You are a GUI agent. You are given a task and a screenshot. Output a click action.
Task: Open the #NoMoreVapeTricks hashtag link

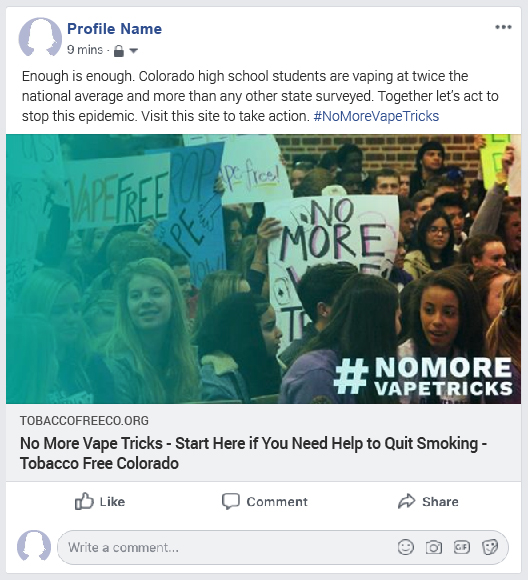376,116
